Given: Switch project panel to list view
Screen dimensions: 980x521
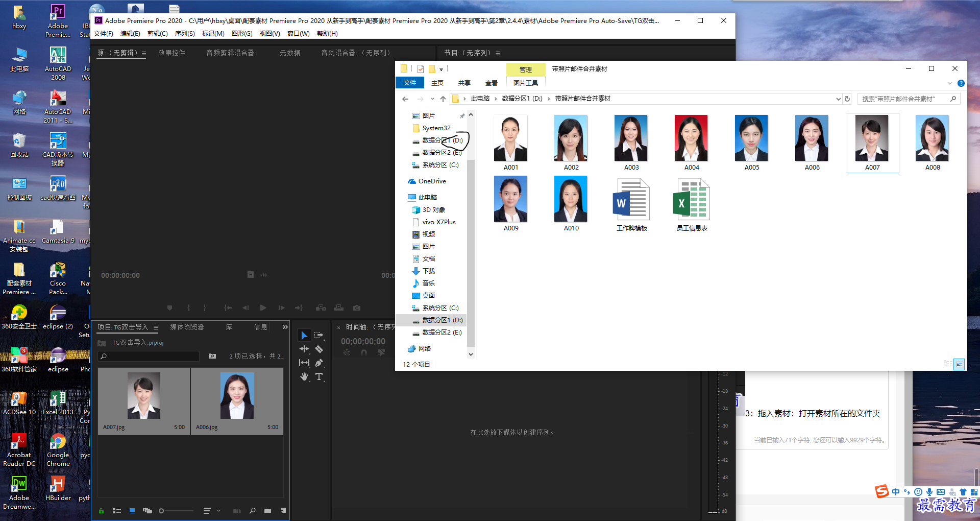Looking at the screenshot, I should [116, 510].
